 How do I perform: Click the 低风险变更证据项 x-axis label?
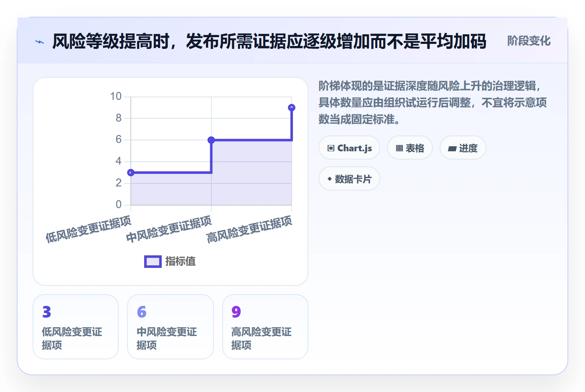point(88,229)
